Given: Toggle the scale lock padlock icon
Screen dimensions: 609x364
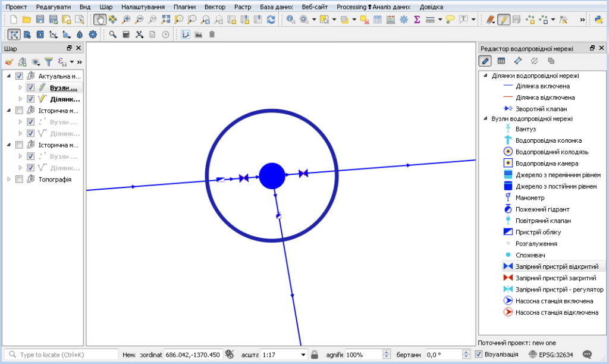Looking at the screenshot, I should pos(315,354).
